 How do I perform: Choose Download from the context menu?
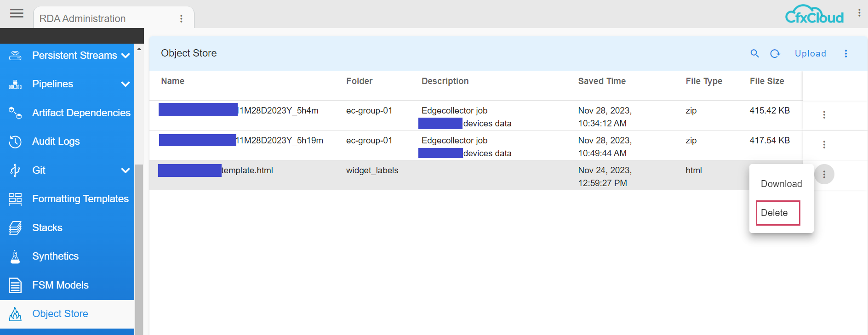781,184
